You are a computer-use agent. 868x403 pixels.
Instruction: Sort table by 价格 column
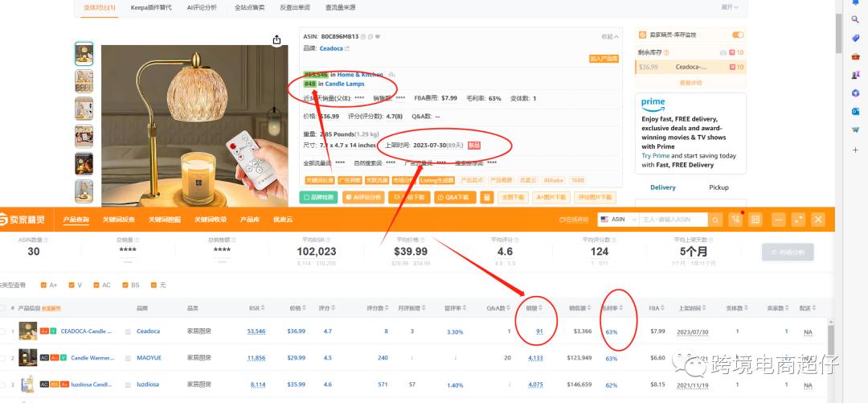pyautogui.click(x=297, y=307)
